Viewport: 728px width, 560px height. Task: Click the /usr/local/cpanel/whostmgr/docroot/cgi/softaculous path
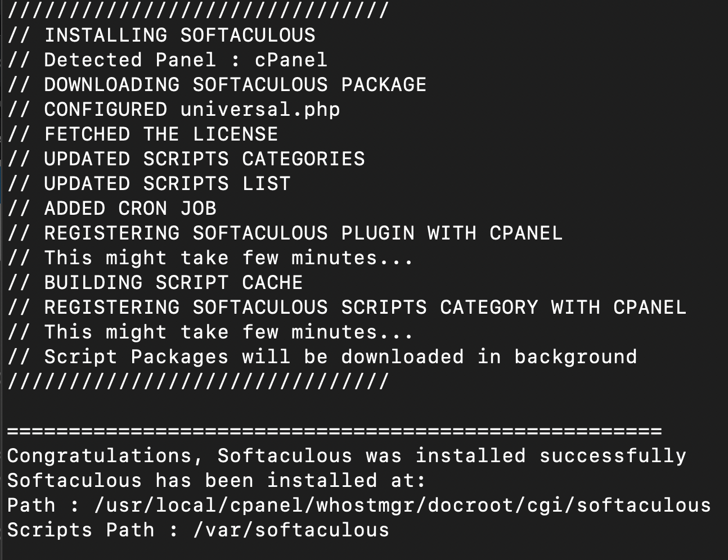(402, 505)
